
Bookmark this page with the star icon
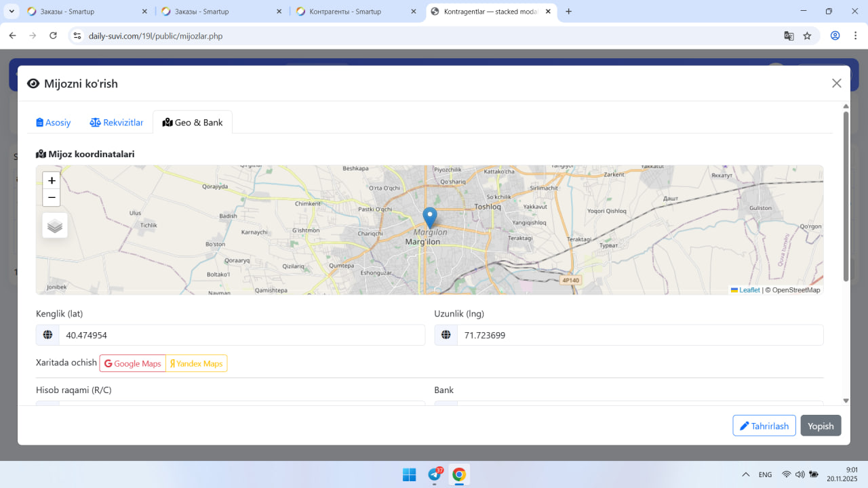pos(807,36)
